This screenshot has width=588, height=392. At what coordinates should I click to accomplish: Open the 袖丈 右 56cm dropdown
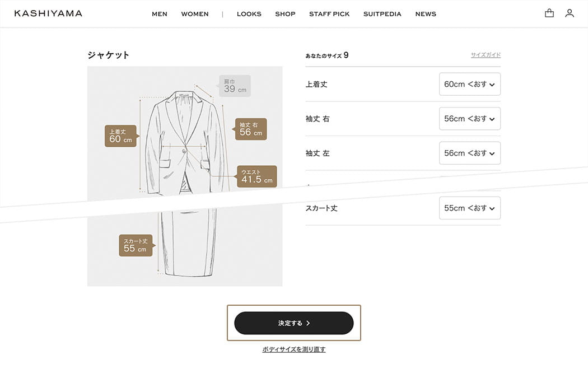pyautogui.click(x=469, y=119)
